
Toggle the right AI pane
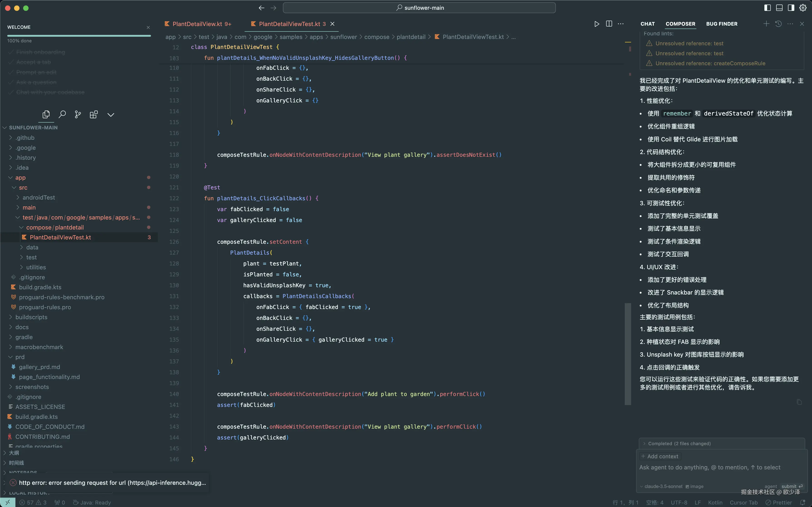pos(791,8)
